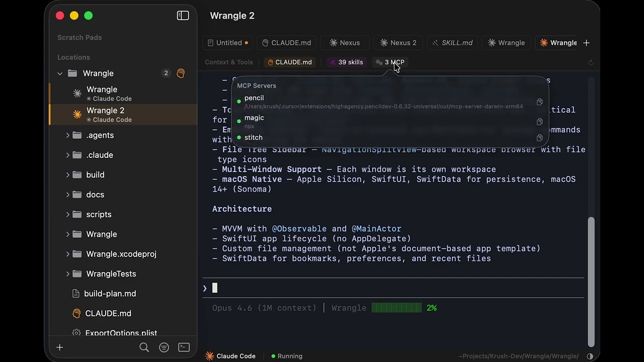
Task: Expand the build folder
Action: (67, 175)
